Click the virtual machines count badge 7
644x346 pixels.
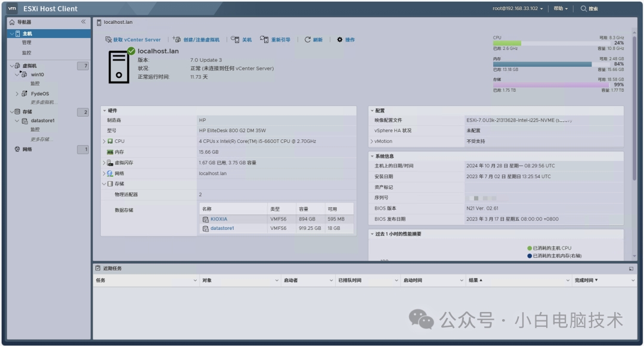83,66
